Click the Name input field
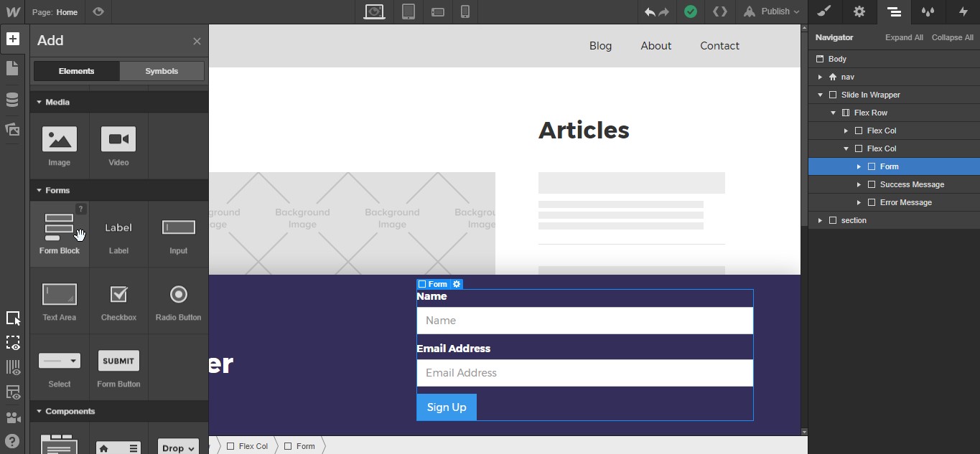Viewport: 980px width, 454px height. point(585,321)
